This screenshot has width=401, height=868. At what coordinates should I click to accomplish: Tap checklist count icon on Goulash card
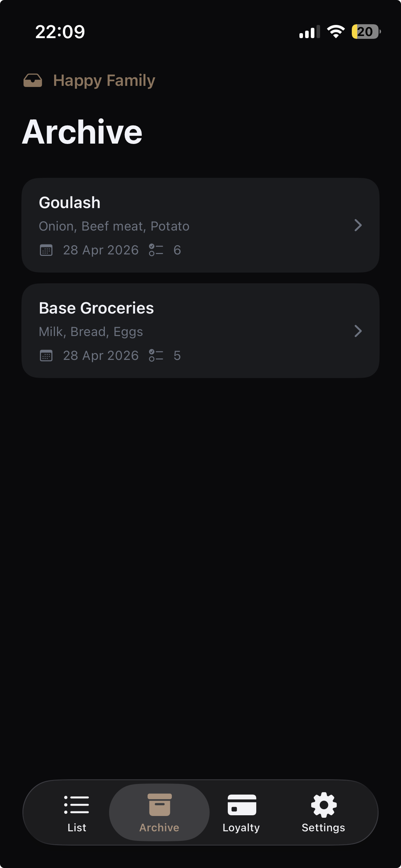[156, 250]
